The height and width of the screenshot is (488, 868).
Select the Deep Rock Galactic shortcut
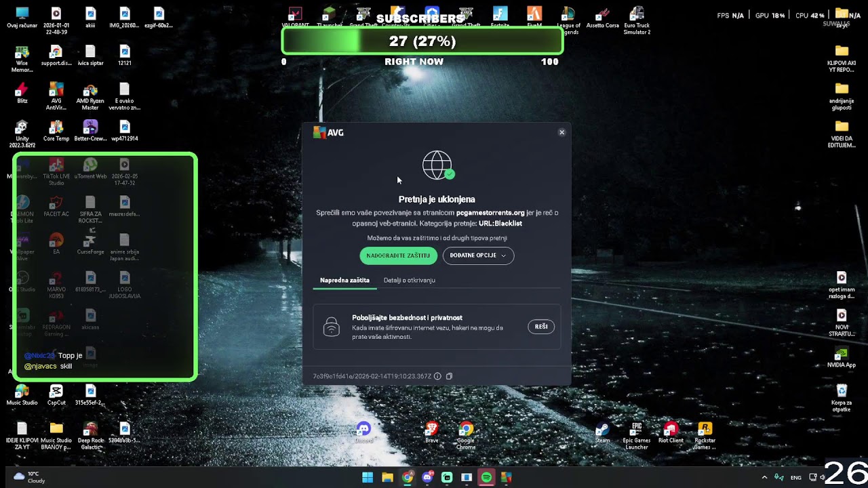(x=90, y=435)
